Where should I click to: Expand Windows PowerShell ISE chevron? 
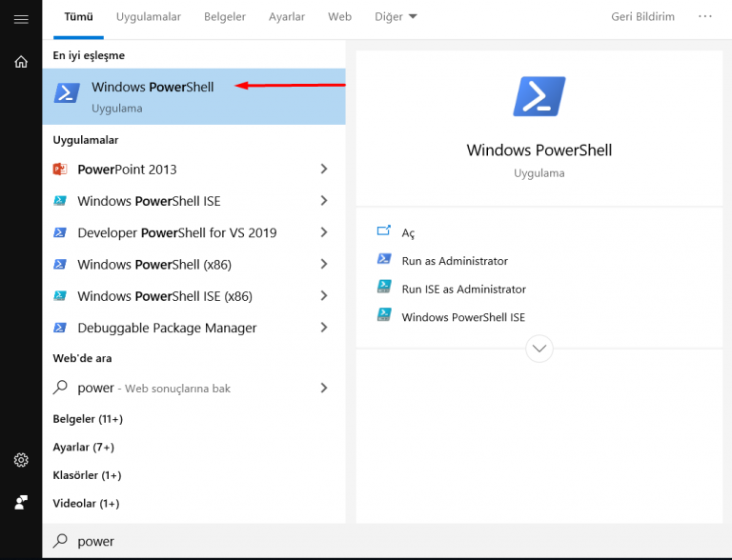324,201
